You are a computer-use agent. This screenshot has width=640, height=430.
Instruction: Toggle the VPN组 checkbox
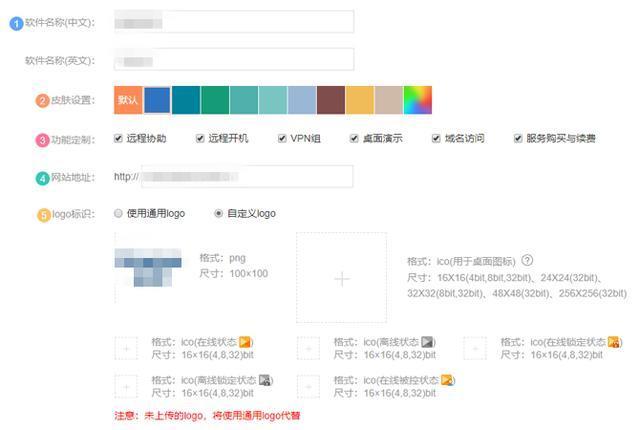point(282,139)
